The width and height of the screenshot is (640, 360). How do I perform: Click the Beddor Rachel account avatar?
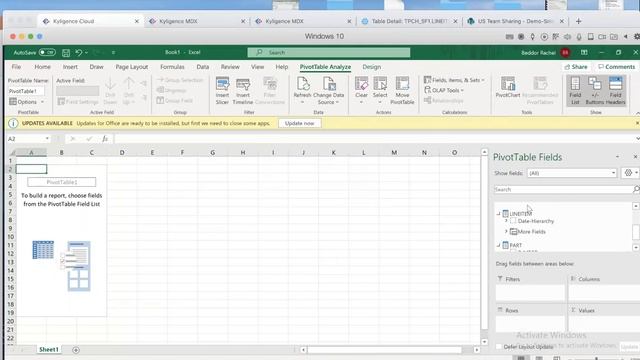(565, 53)
